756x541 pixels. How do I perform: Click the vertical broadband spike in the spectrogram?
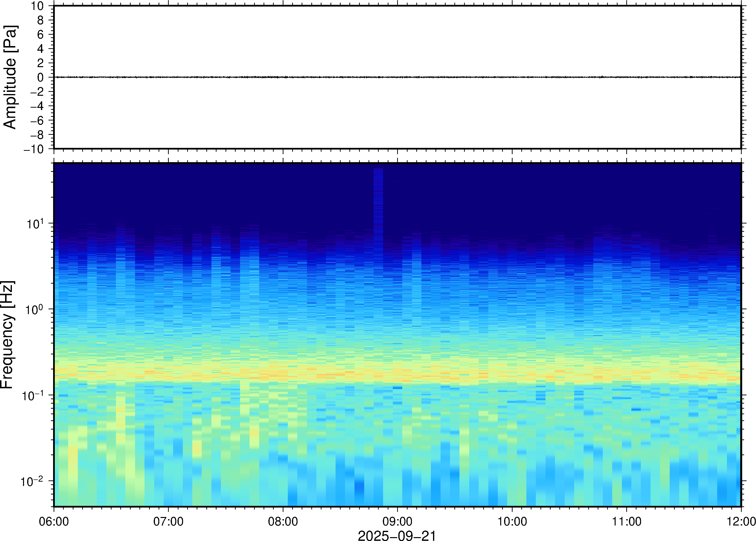pos(378,200)
